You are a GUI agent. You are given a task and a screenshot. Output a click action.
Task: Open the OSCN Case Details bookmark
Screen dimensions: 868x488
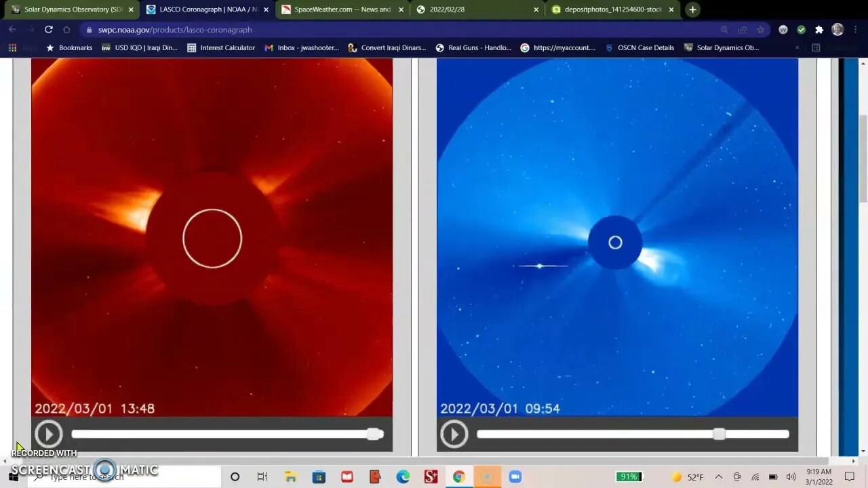point(639,48)
